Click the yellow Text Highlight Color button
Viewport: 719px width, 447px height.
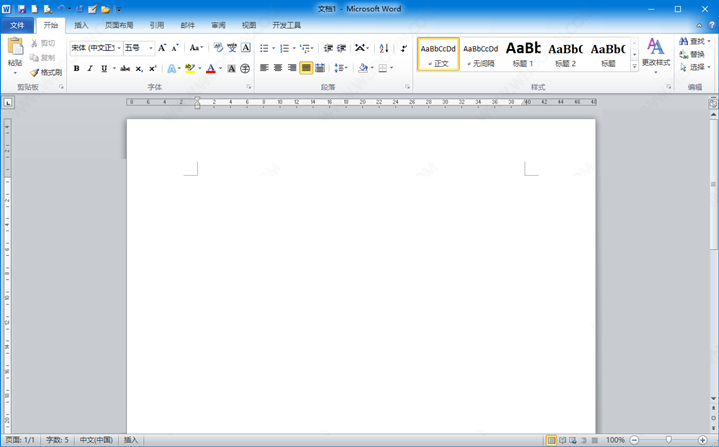tap(190, 69)
